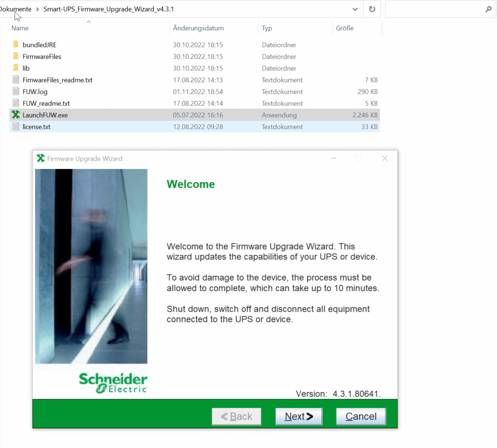Sort by Größe column header

[345, 28]
